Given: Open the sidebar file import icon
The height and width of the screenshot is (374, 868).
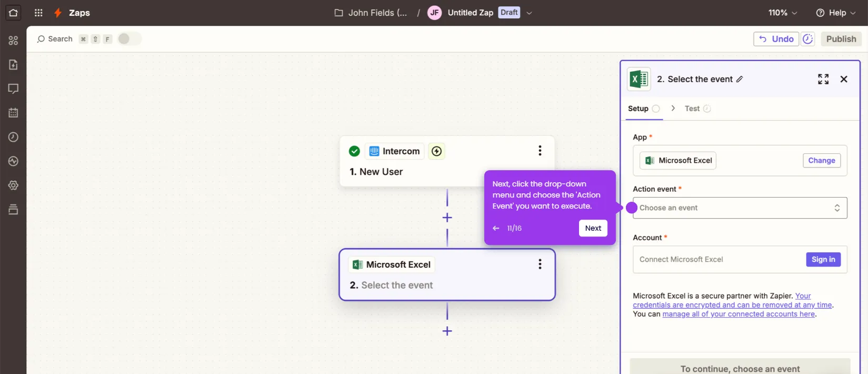Looking at the screenshot, I should point(13,65).
